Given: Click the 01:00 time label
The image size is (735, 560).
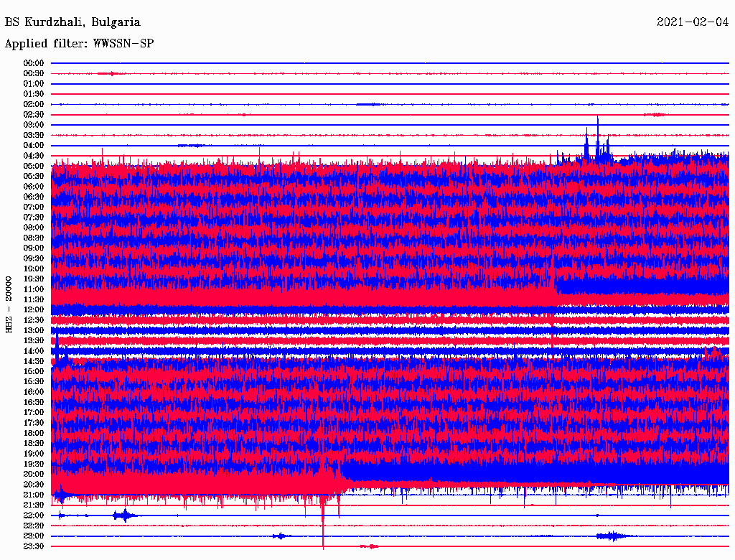Looking at the screenshot, I should coord(34,84).
